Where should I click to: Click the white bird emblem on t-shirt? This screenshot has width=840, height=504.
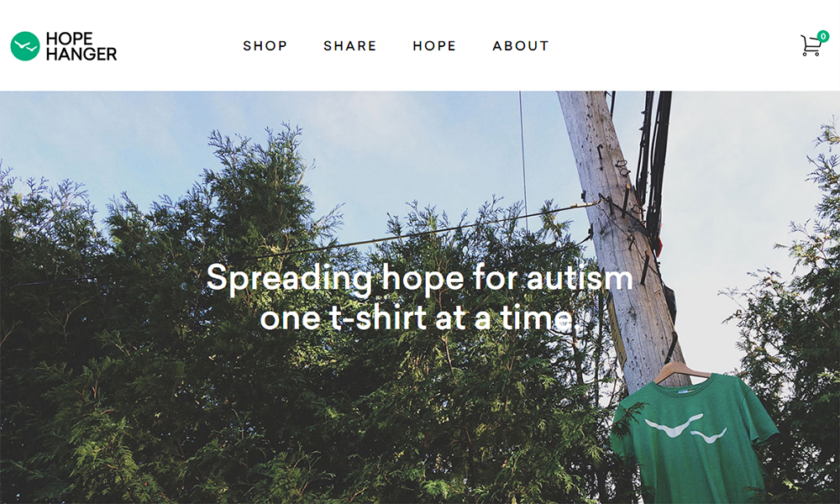[686, 428]
